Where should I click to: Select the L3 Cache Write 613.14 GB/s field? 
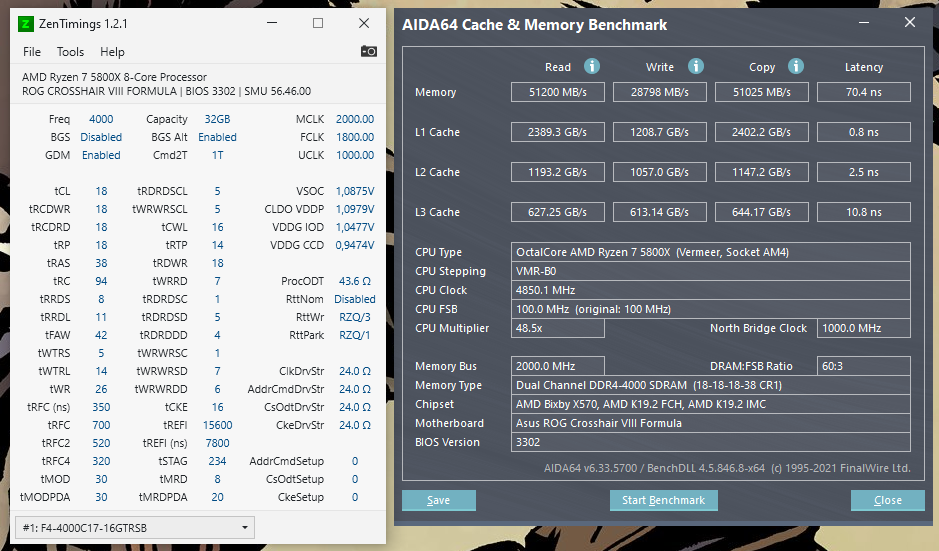(x=659, y=212)
